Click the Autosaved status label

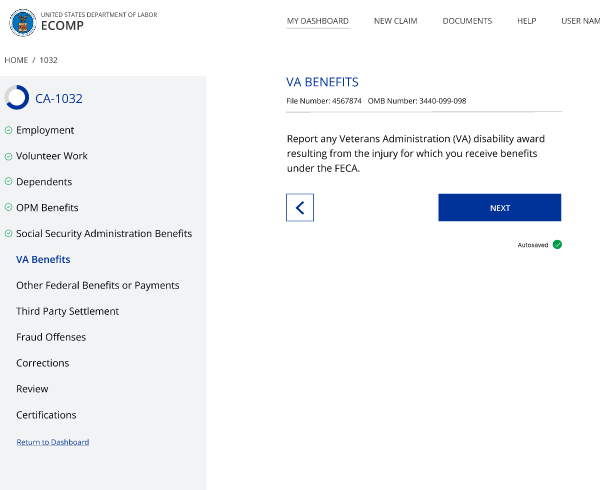pyautogui.click(x=533, y=245)
